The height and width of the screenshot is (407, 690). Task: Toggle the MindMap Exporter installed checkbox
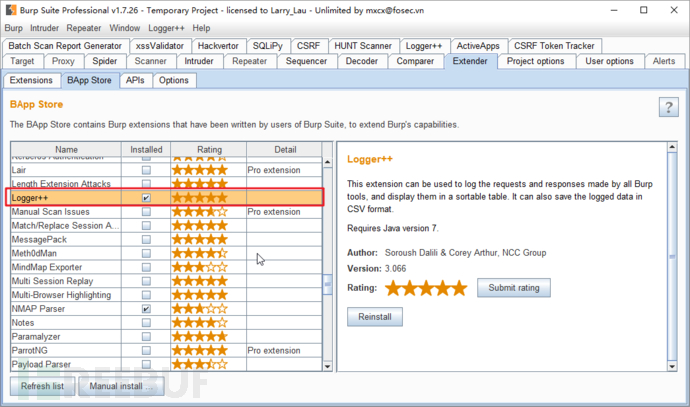pyautogui.click(x=146, y=267)
